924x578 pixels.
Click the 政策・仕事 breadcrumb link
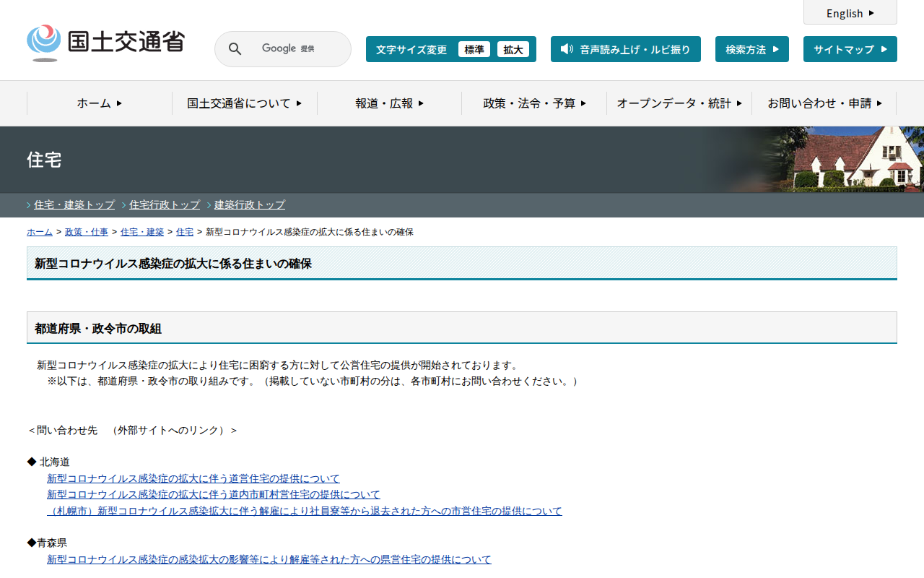[x=87, y=232]
